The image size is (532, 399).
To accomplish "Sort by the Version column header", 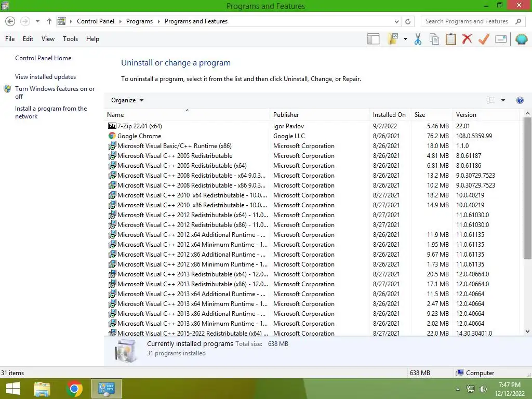I will click(486, 115).
